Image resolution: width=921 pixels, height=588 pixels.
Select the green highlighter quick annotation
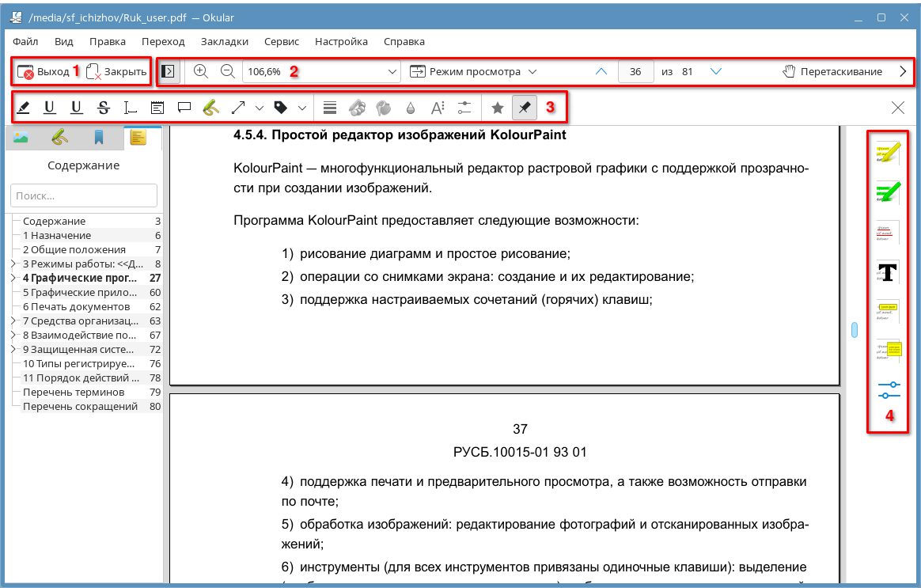[x=888, y=192]
